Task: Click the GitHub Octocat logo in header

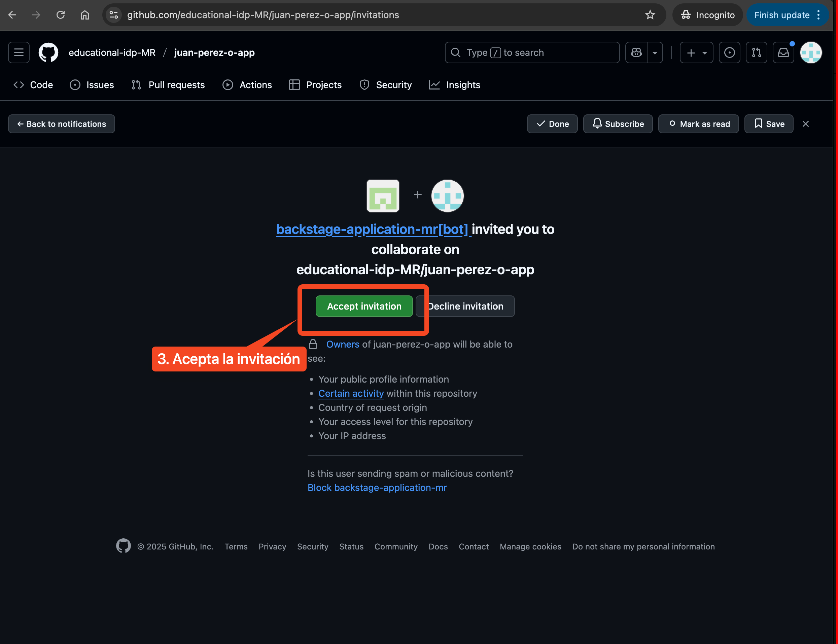Action: coord(48,52)
